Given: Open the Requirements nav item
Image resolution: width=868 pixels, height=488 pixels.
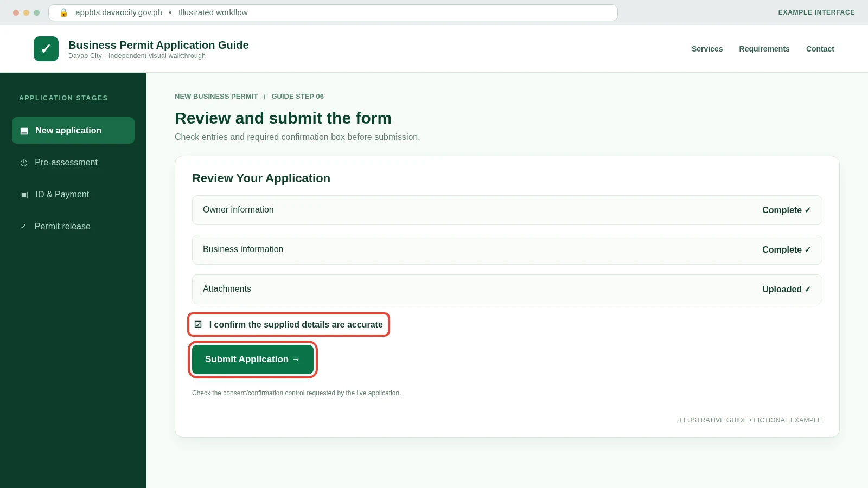Looking at the screenshot, I should [764, 49].
